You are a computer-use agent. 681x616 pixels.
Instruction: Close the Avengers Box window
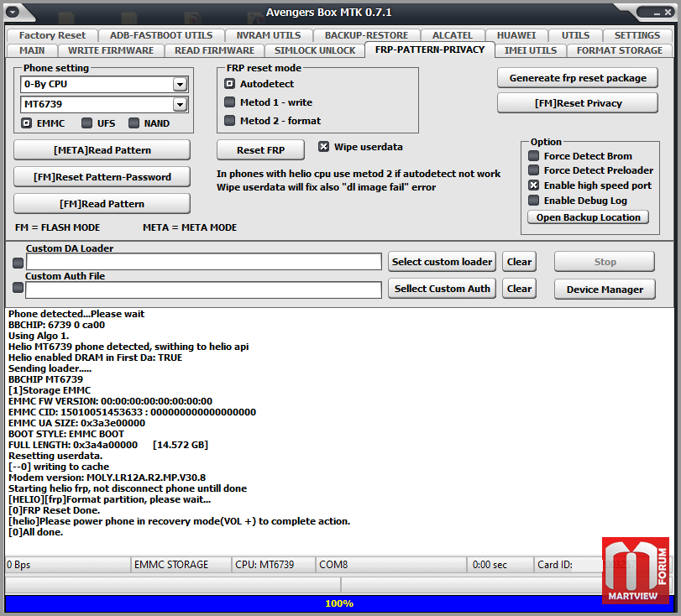tap(668, 13)
